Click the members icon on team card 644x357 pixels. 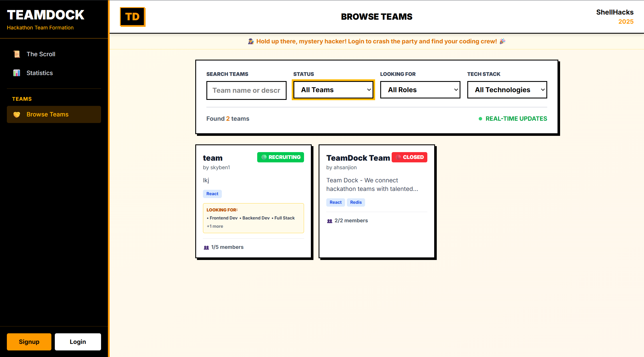click(x=206, y=247)
